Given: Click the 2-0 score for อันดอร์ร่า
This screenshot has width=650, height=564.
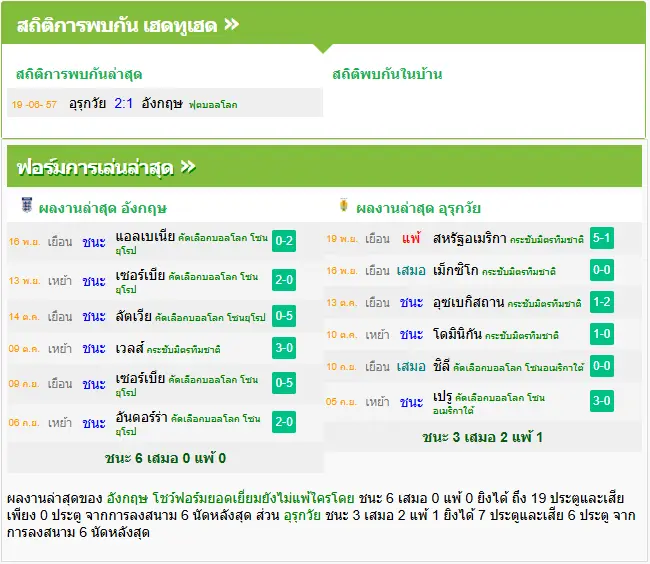Looking at the screenshot, I should tap(284, 422).
